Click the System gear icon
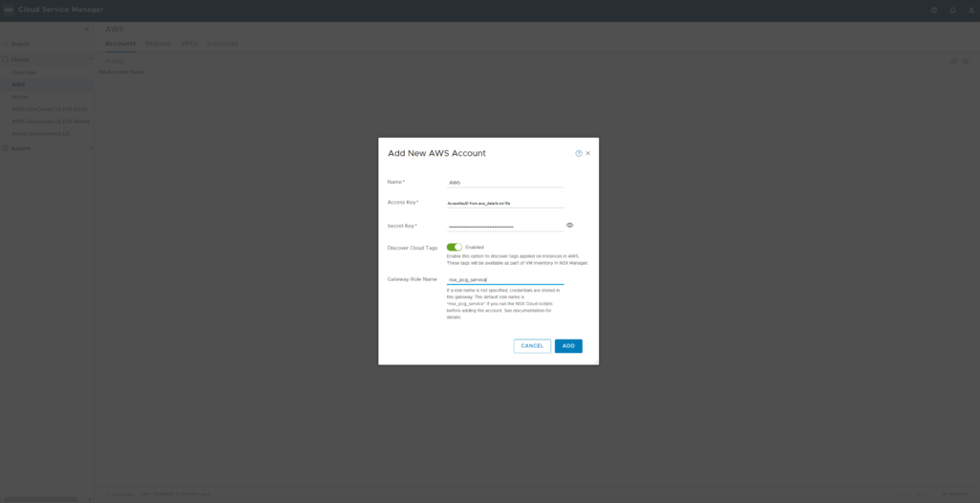This screenshot has height=503, width=980. [x=5, y=148]
